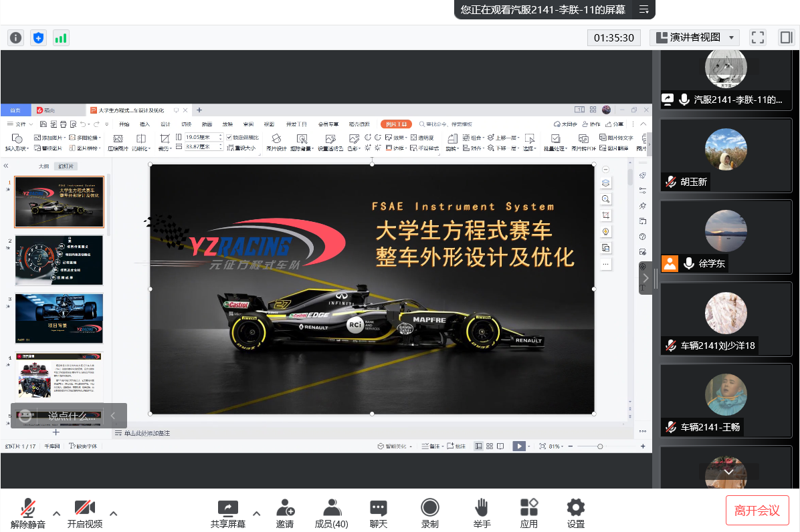Click the 批量处理 batch process icon
This screenshot has width=800, height=532.
[556, 142]
